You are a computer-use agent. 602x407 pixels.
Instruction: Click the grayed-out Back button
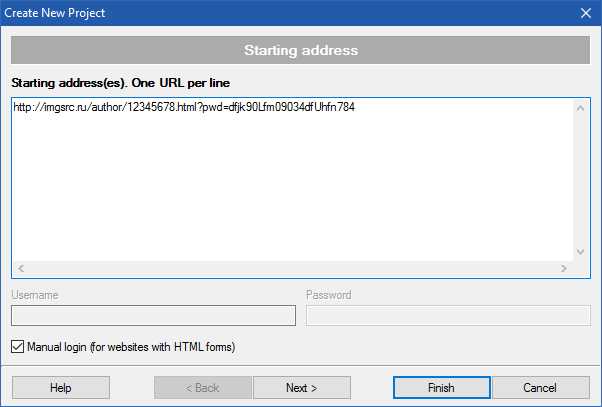(203, 388)
